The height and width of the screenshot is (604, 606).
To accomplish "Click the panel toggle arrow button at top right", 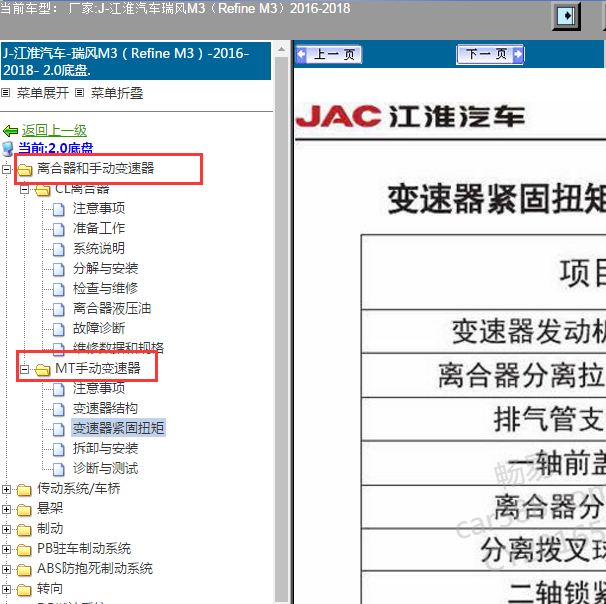I will click(566, 16).
